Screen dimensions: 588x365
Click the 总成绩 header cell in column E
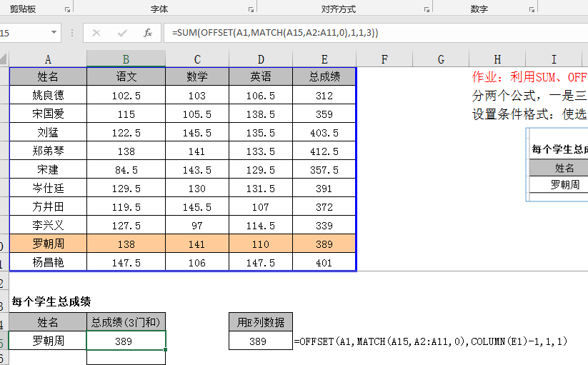[324, 76]
